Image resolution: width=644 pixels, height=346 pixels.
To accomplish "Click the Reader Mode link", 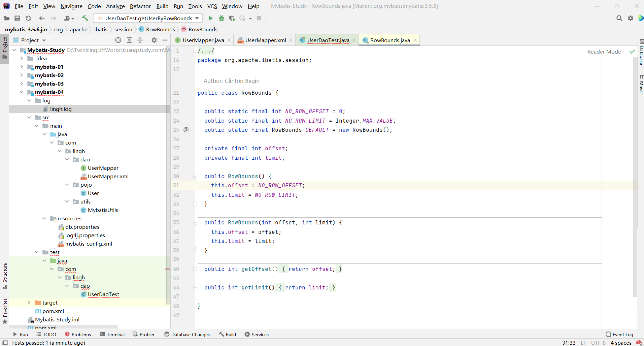I will click(x=604, y=52).
